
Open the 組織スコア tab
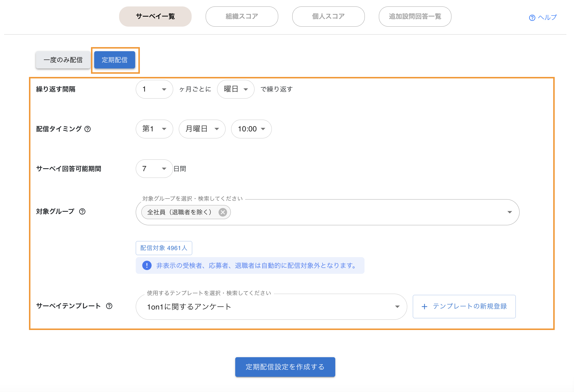pyautogui.click(x=242, y=17)
